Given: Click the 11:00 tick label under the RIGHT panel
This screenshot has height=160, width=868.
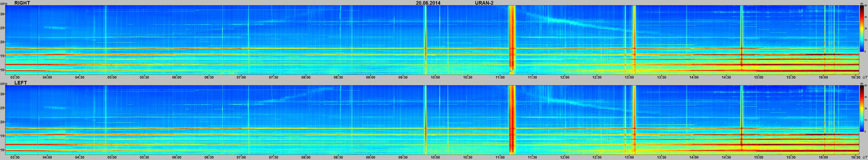Looking at the screenshot, I should click(500, 77).
